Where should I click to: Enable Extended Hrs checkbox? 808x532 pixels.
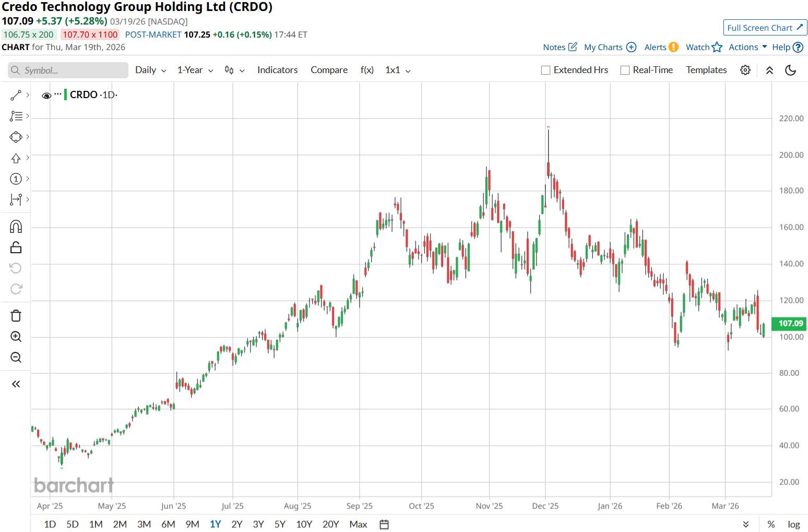(x=545, y=70)
